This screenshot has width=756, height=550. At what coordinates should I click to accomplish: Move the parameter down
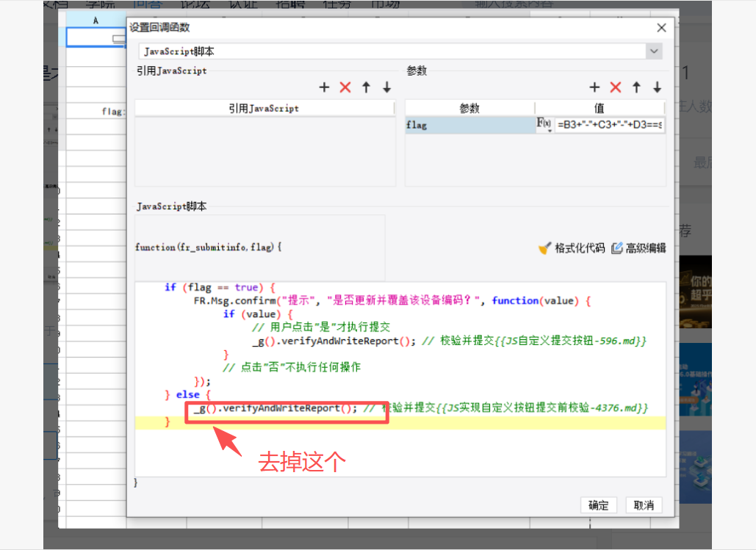click(x=657, y=87)
